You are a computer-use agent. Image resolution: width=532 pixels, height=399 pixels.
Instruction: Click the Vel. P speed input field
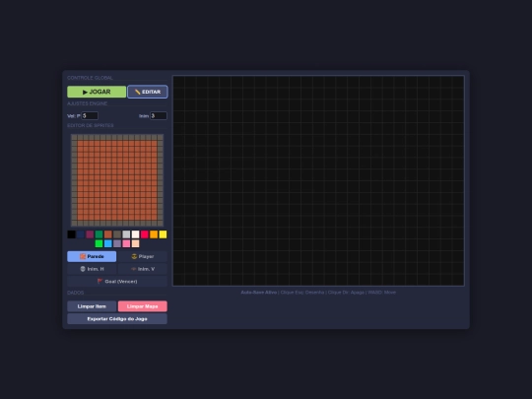90,115
